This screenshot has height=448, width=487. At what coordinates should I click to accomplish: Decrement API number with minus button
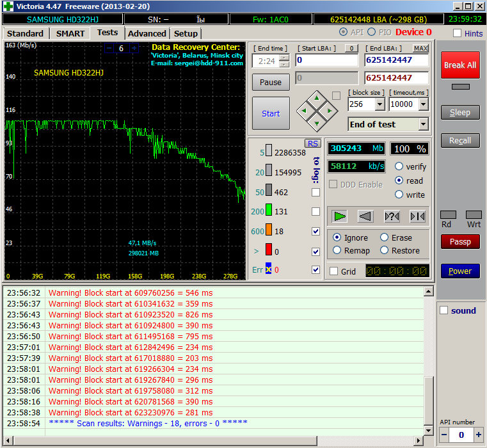(x=444, y=435)
